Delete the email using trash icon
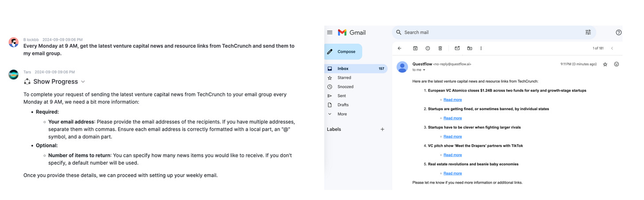This screenshot has height=200, width=644. (x=440, y=48)
